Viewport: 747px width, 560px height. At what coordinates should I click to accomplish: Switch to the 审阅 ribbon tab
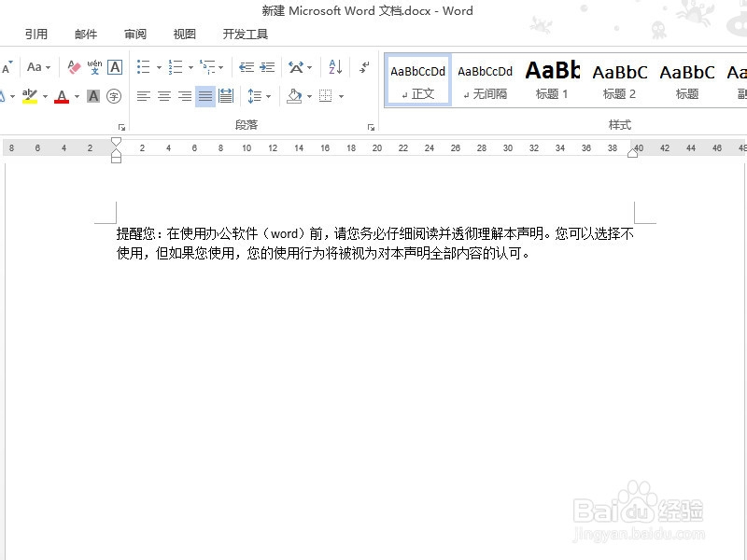point(134,34)
